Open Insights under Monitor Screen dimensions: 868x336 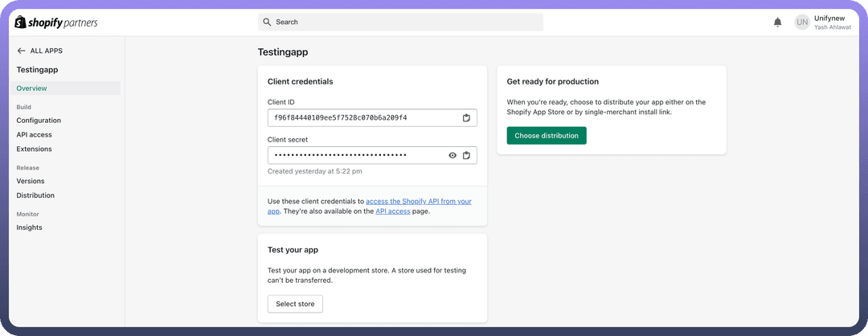click(x=30, y=227)
